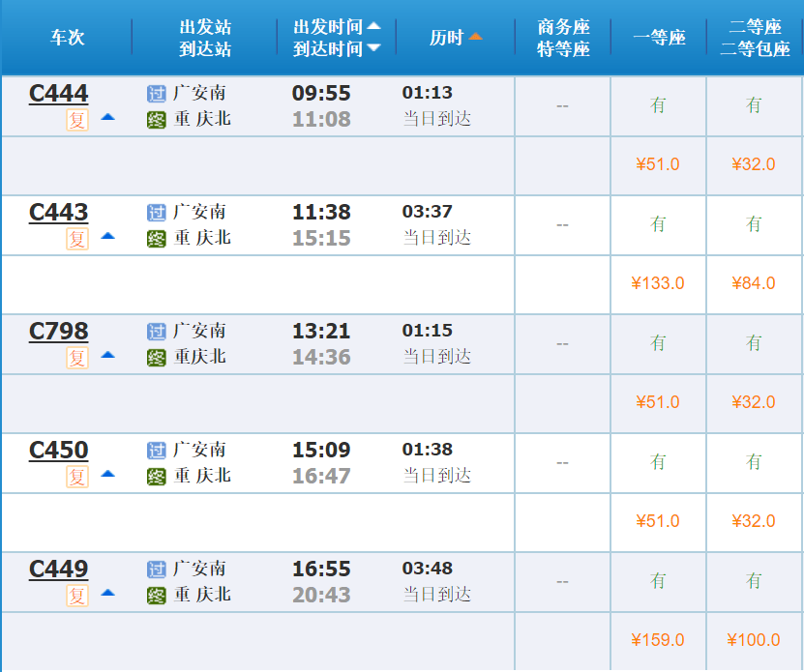Select first-class 有 availability for C444

tap(658, 105)
